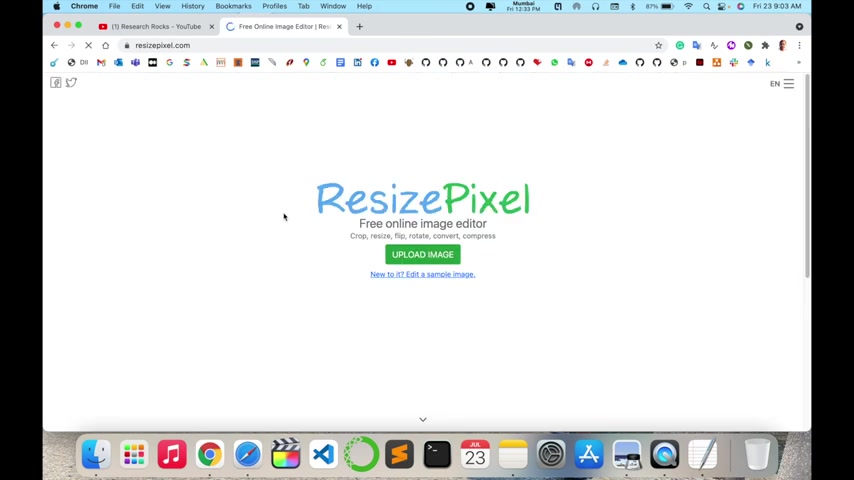The image size is (854, 480).
Task: Close the Free Online Image Editor tab
Action: click(339, 27)
